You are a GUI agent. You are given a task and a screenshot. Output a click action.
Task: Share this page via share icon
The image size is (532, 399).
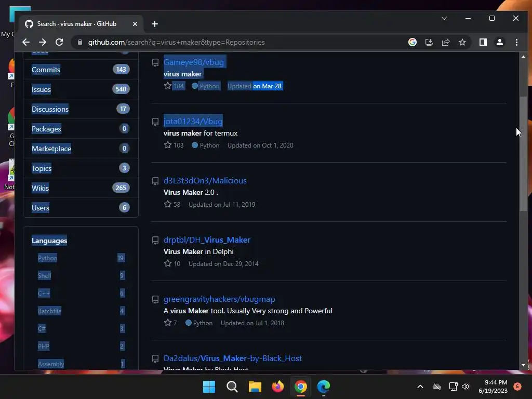[x=445, y=42]
